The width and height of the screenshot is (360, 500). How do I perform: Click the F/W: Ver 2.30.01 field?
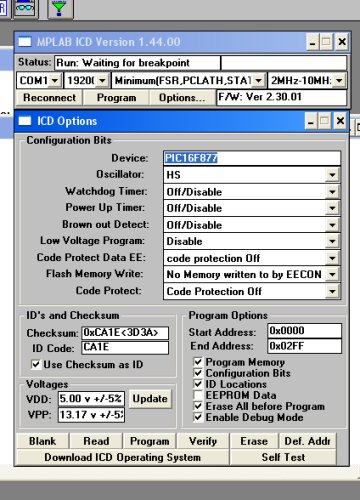[282, 97]
